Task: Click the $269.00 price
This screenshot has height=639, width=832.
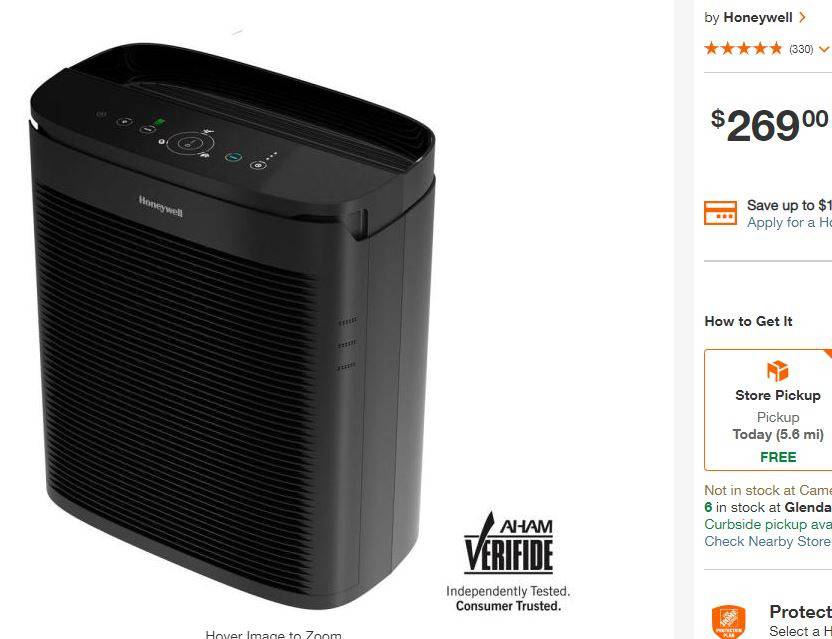Action: point(769,125)
